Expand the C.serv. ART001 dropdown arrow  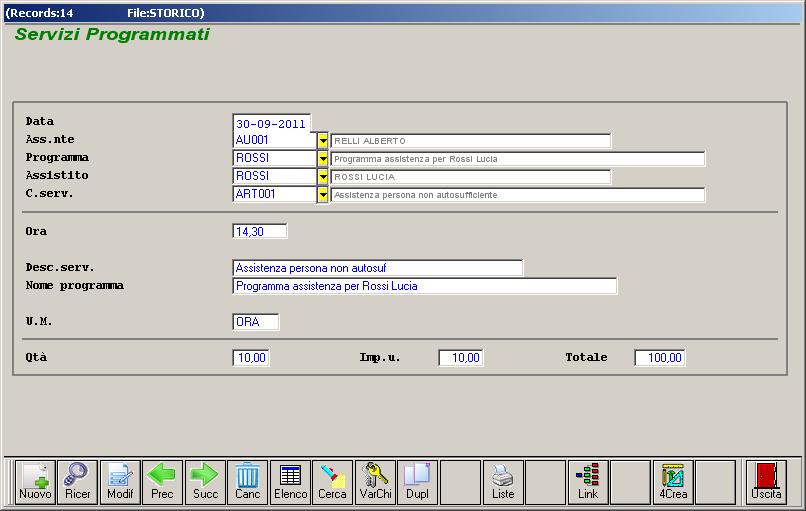pos(323,194)
